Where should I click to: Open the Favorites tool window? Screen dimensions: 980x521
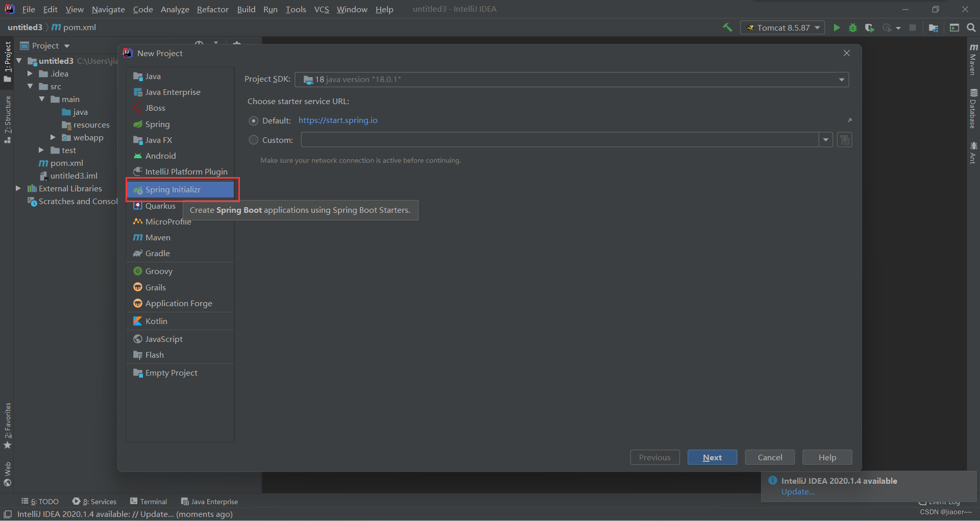(x=7, y=426)
